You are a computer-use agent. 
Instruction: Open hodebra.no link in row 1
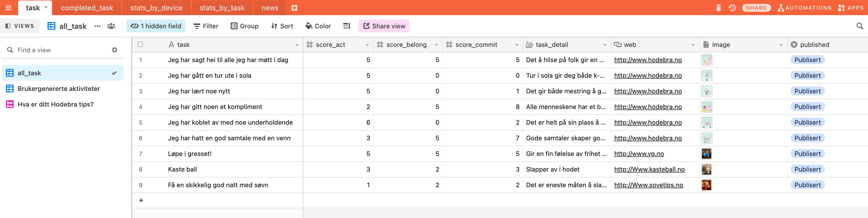[x=648, y=60]
